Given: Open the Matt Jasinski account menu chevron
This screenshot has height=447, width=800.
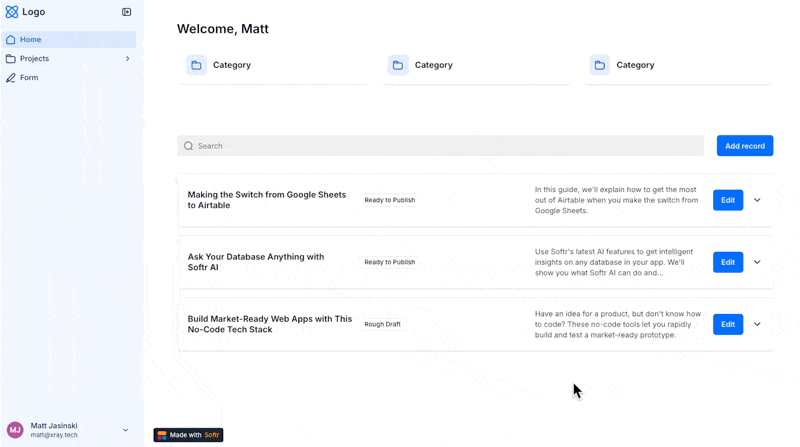Looking at the screenshot, I should click(x=126, y=430).
